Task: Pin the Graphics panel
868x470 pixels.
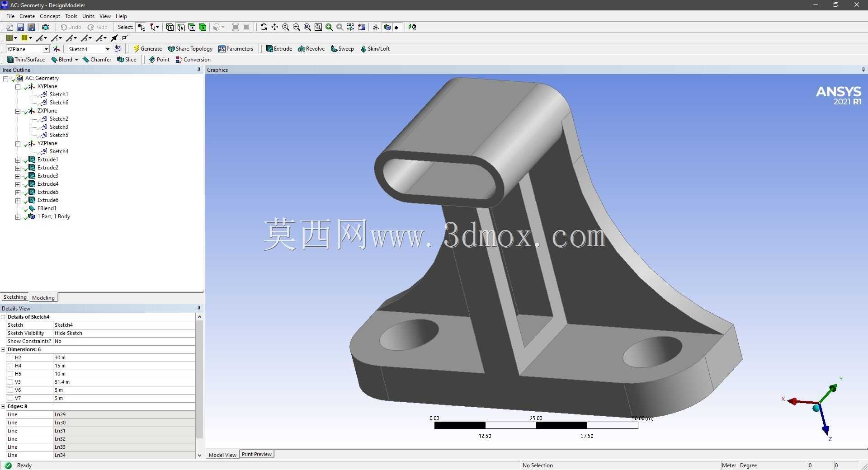Action: tap(863, 70)
